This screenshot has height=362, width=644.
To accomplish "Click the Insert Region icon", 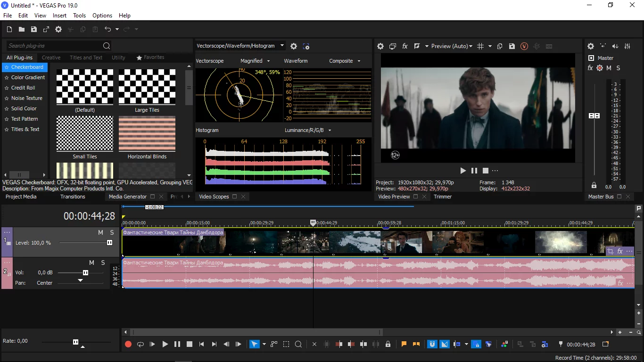I will [x=416, y=344].
